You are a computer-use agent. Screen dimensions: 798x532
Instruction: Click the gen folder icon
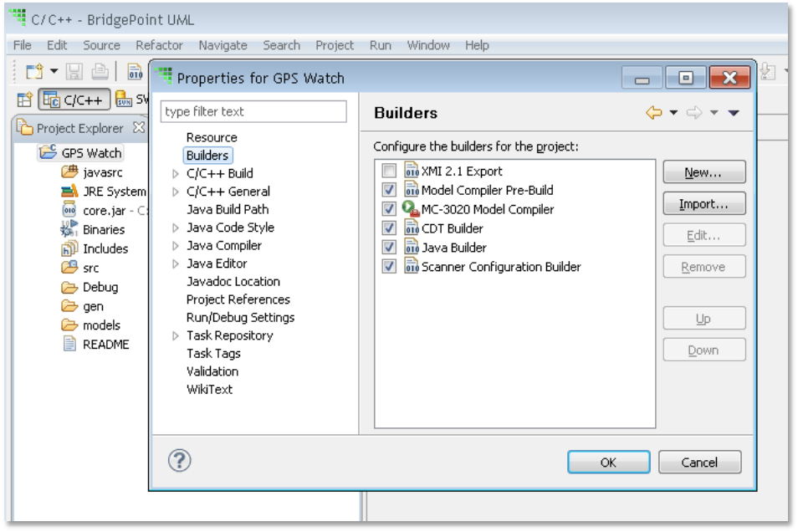click(x=69, y=306)
